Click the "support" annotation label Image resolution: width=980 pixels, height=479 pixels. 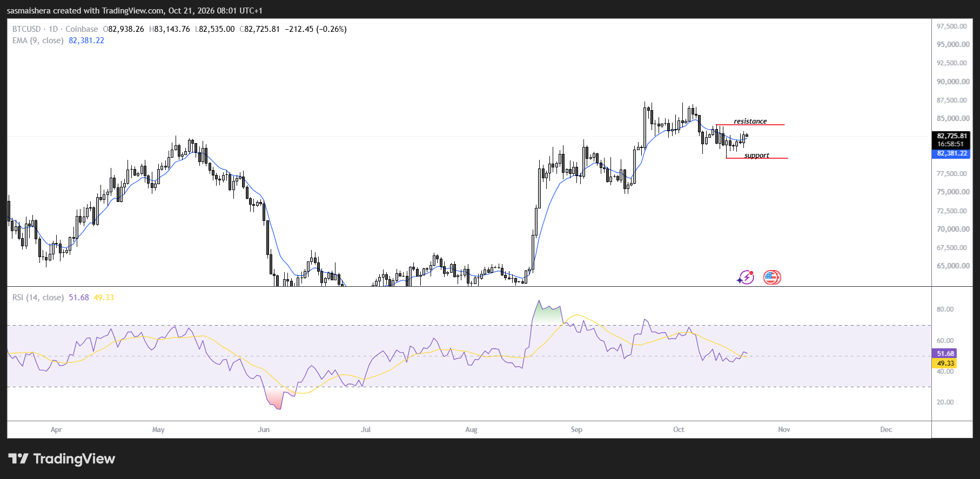757,155
